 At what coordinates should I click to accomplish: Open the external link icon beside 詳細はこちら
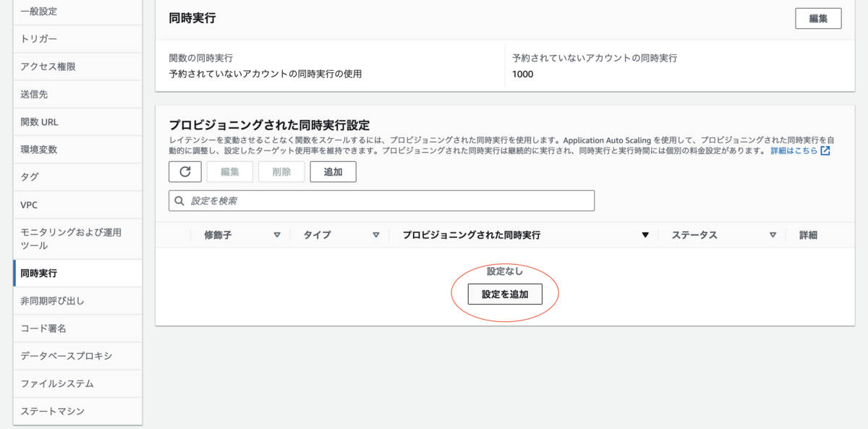[825, 151]
